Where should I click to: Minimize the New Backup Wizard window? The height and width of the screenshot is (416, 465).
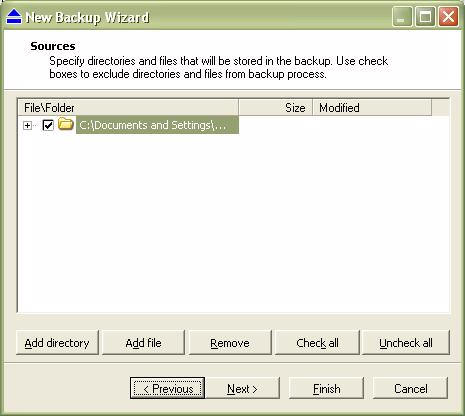point(402,16)
